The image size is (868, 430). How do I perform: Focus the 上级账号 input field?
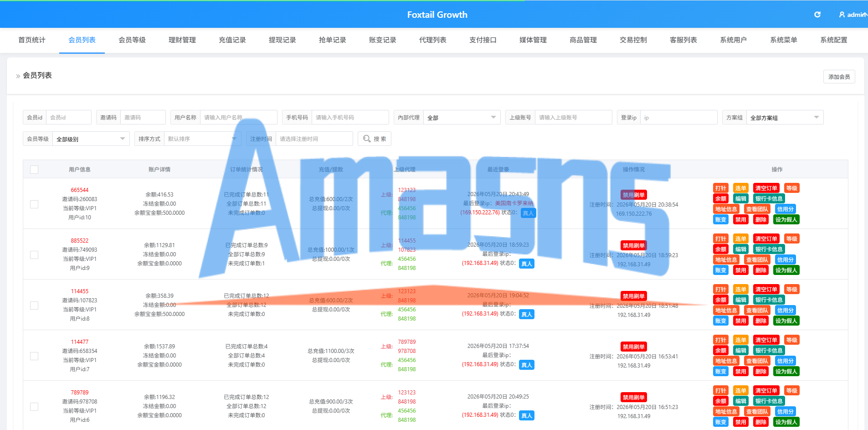point(574,118)
